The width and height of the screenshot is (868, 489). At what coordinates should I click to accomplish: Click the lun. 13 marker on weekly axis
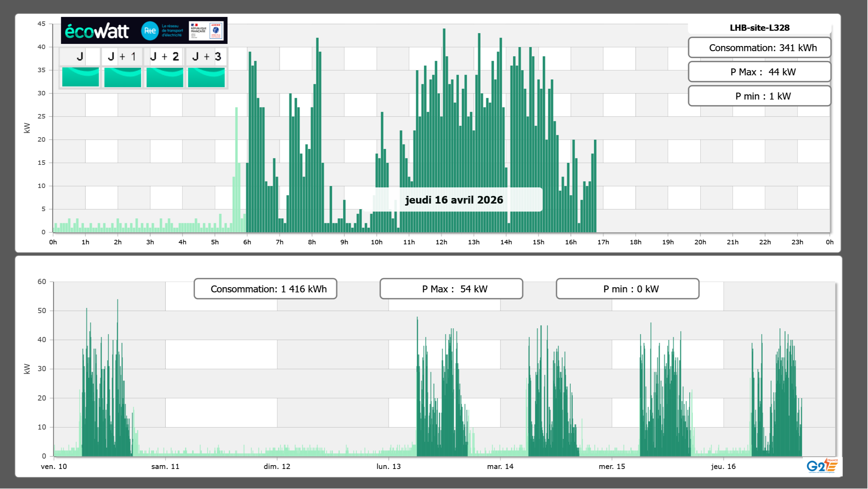(x=389, y=467)
